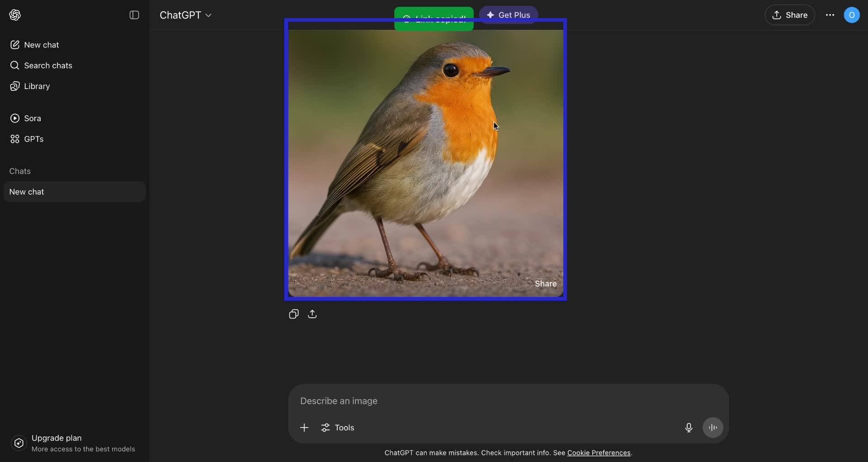Screen dimensions: 868x462
Task: Open the attachment plus menu
Action: (x=304, y=427)
